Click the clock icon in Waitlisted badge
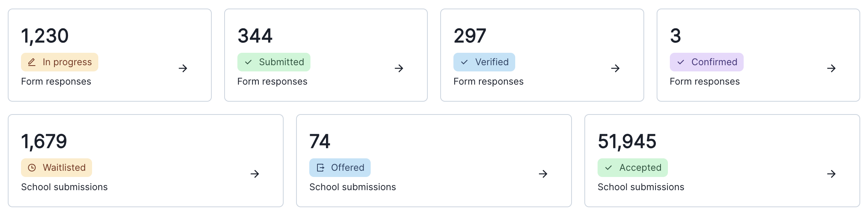 point(32,168)
